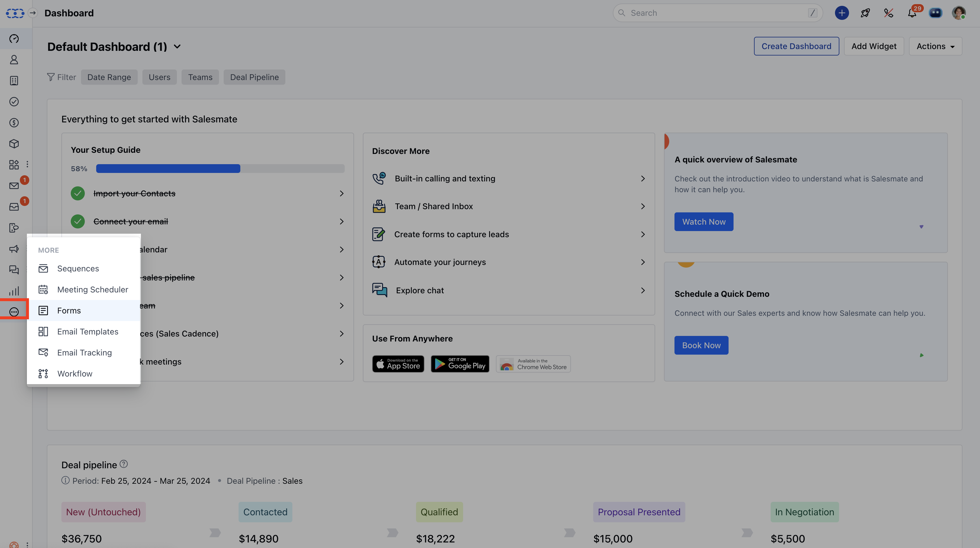
Task: Click the Contacted stage label
Action: [x=265, y=512]
